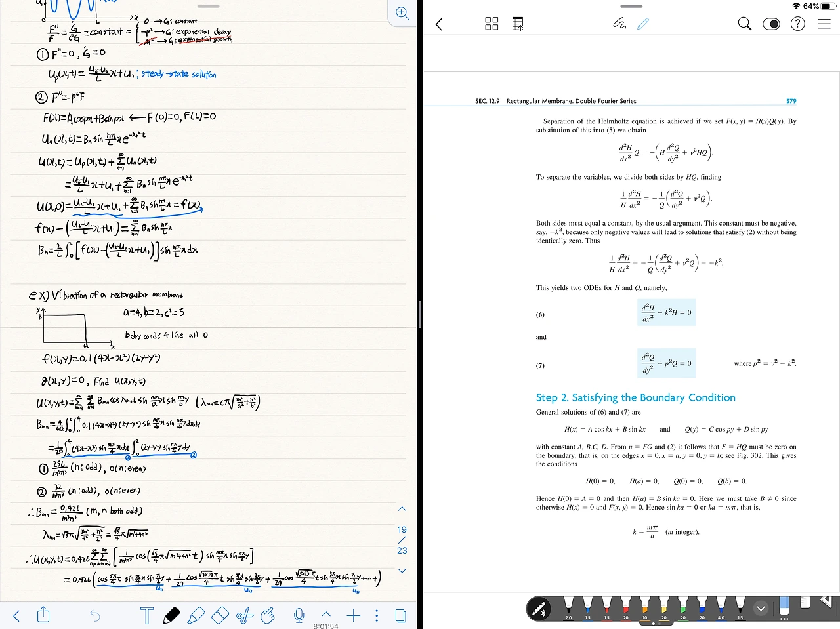The height and width of the screenshot is (629, 840).
Task: Select the Text tool in the notes toolbar
Action: click(146, 615)
